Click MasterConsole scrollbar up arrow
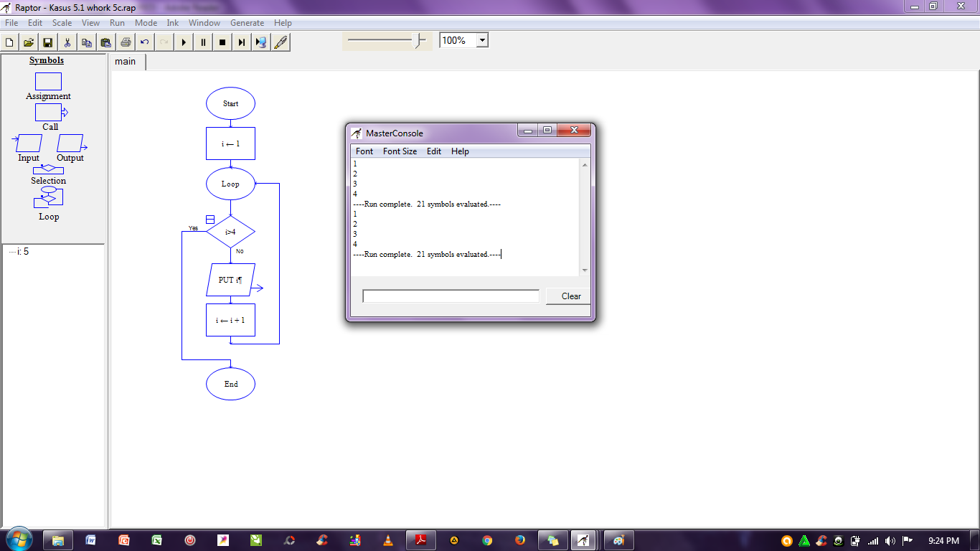 585,165
